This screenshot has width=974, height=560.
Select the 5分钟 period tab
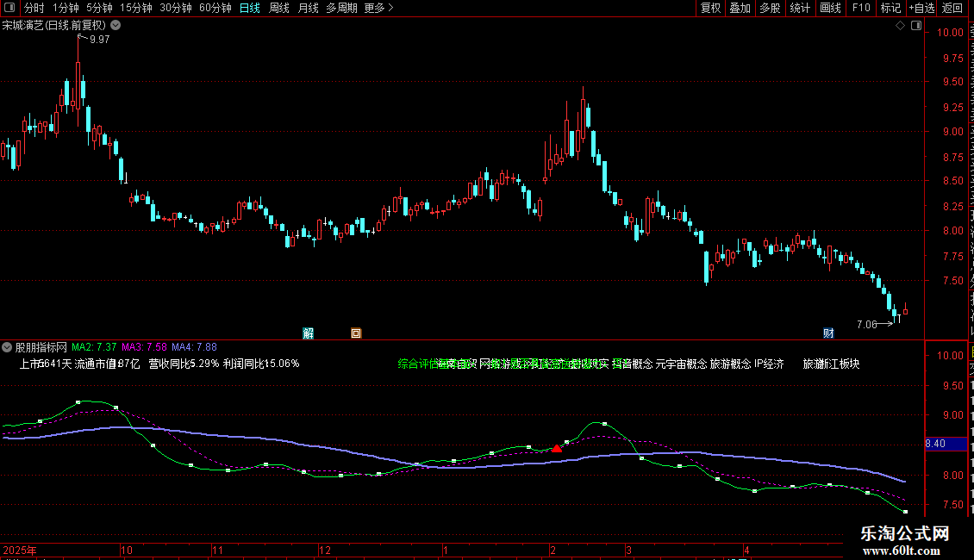pos(99,8)
